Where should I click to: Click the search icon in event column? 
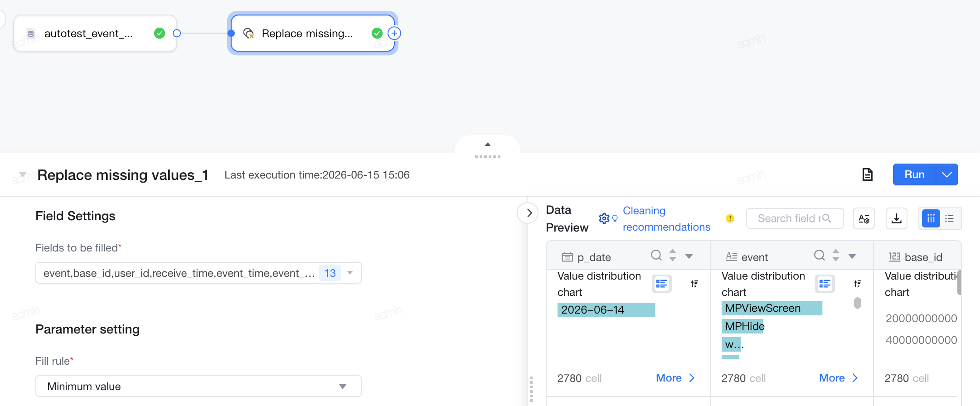819,256
